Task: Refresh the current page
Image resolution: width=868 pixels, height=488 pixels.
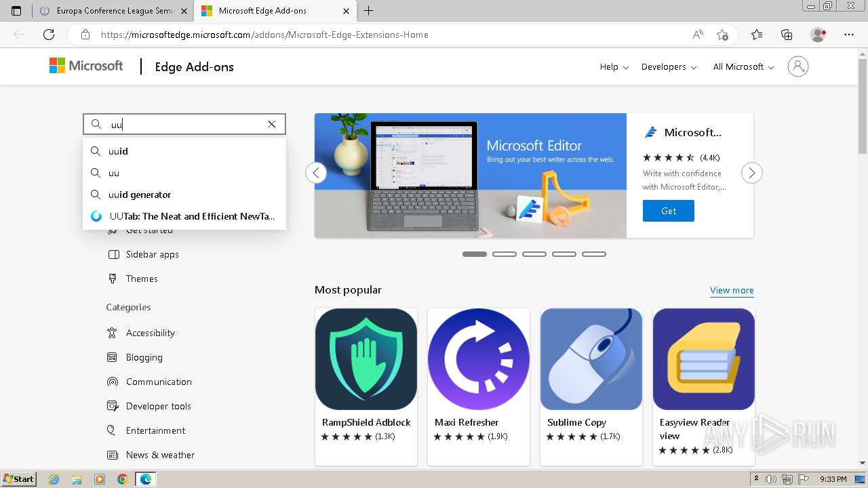Action: click(49, 35)
